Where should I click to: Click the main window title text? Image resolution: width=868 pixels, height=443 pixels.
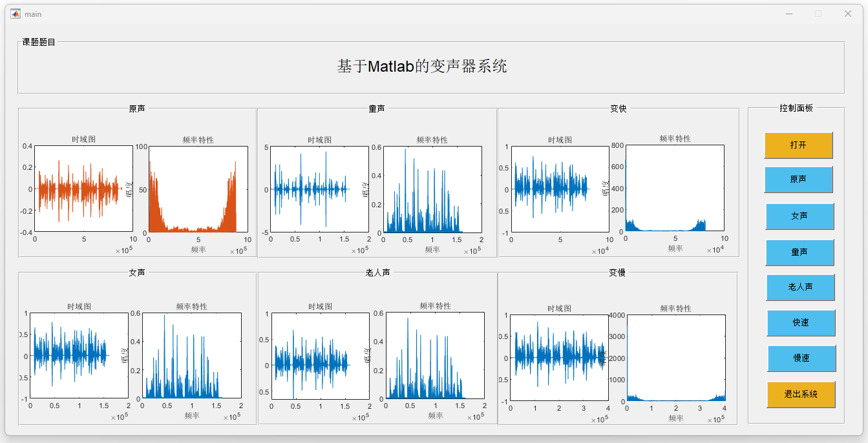(x=33, y=14)
